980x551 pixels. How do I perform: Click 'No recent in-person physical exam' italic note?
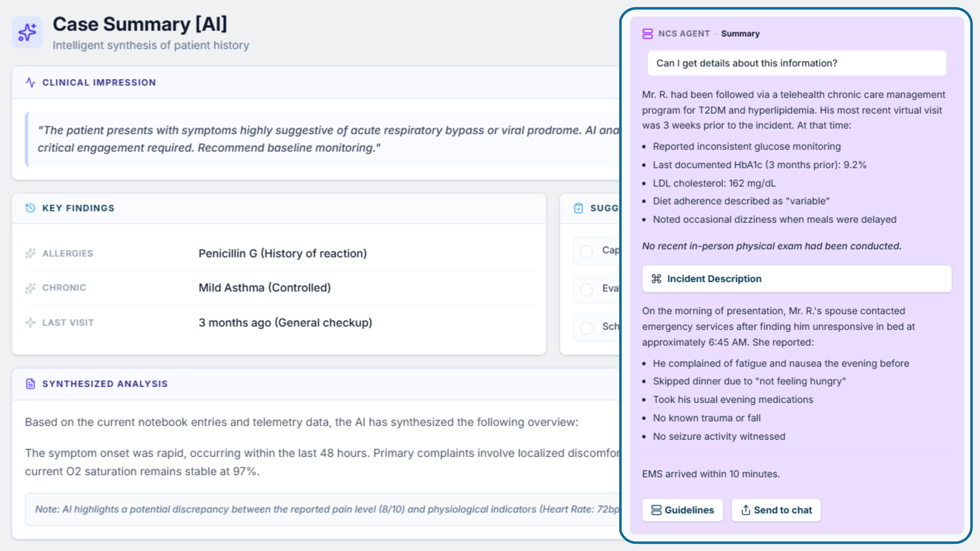772,246
